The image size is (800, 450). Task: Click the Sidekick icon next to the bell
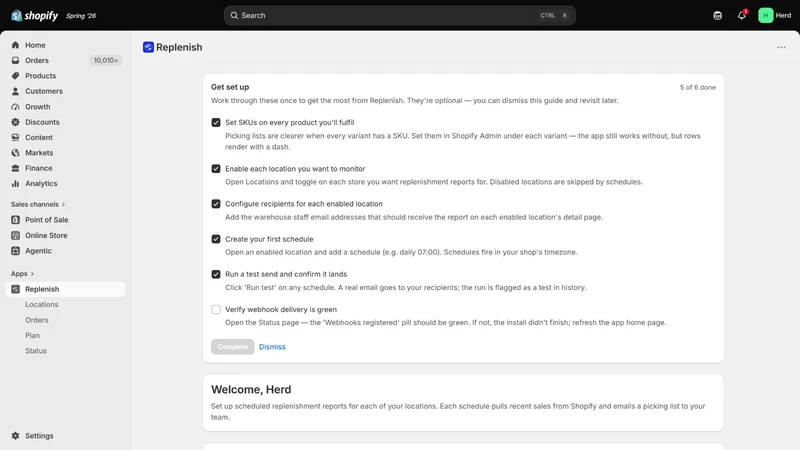pos(717,15)
